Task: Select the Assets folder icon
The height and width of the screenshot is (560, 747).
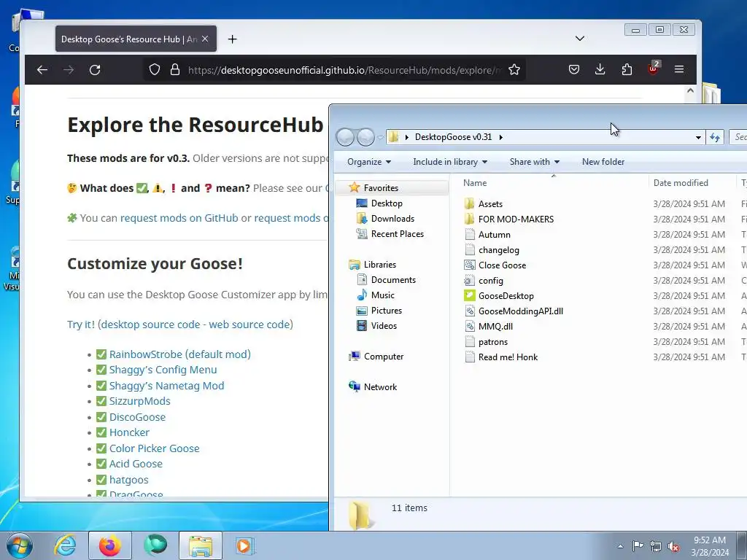Action: pos(469,204)
